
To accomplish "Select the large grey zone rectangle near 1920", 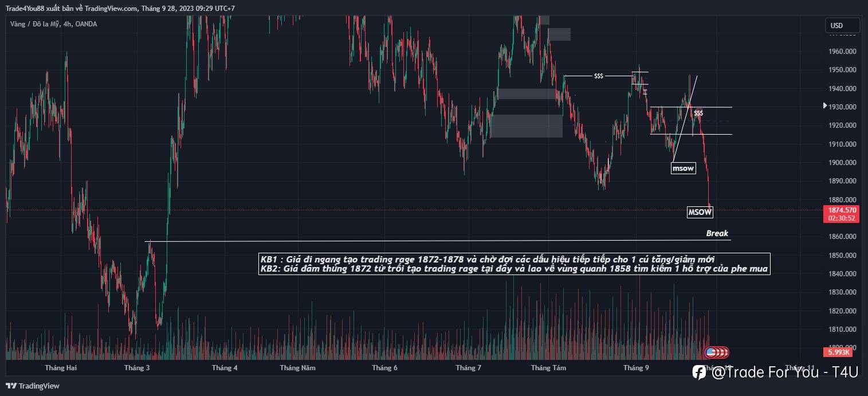I will [x=526, y=126].
